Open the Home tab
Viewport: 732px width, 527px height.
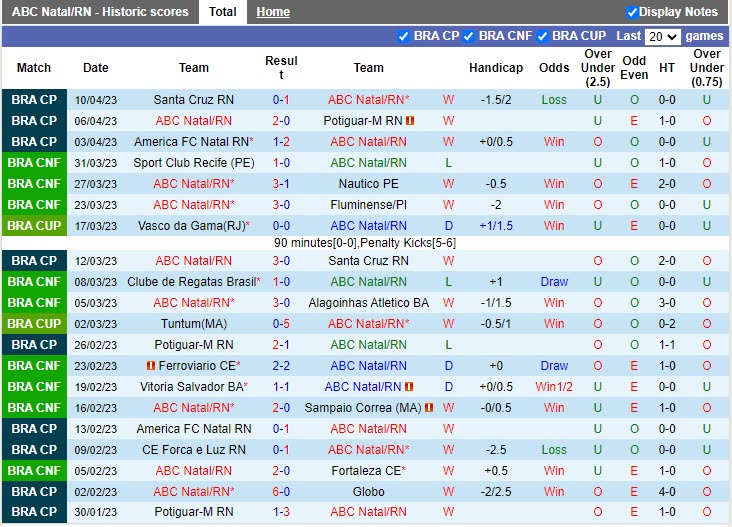[x=272, y=12]
